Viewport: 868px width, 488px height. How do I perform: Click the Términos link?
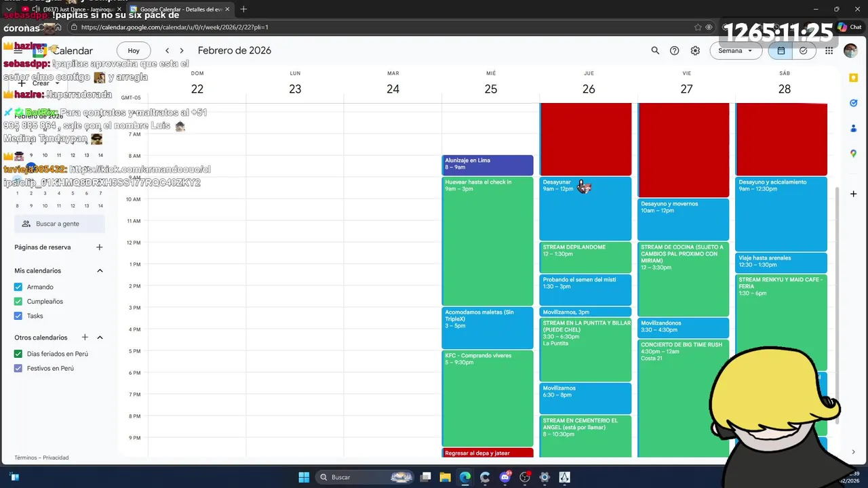[26, 457]
